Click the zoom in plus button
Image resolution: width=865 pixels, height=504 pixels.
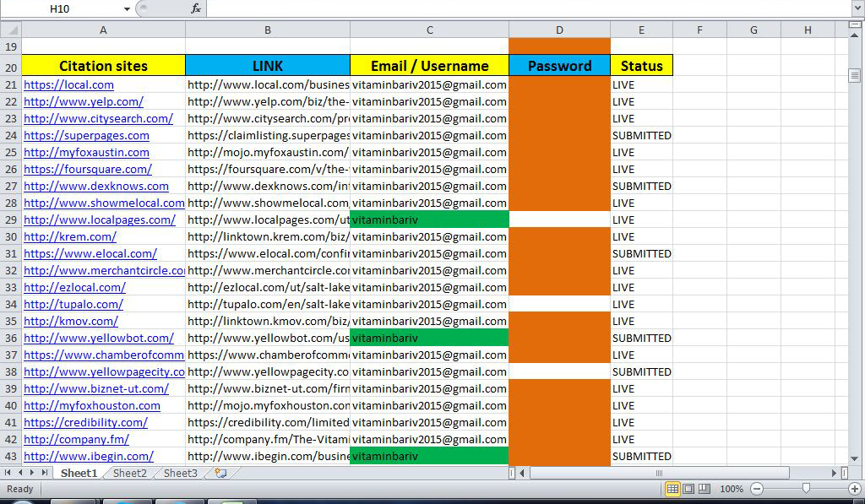(855, 489)
